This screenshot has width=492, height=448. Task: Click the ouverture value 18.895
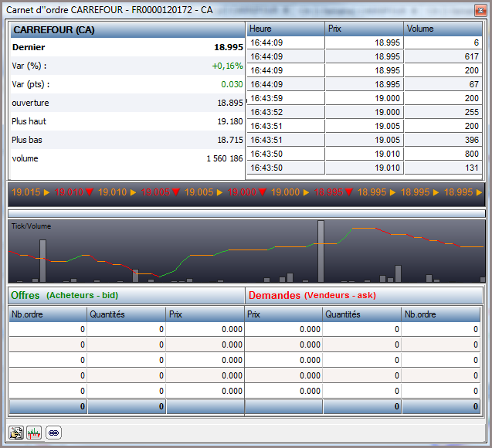click(x=230, y=103)
